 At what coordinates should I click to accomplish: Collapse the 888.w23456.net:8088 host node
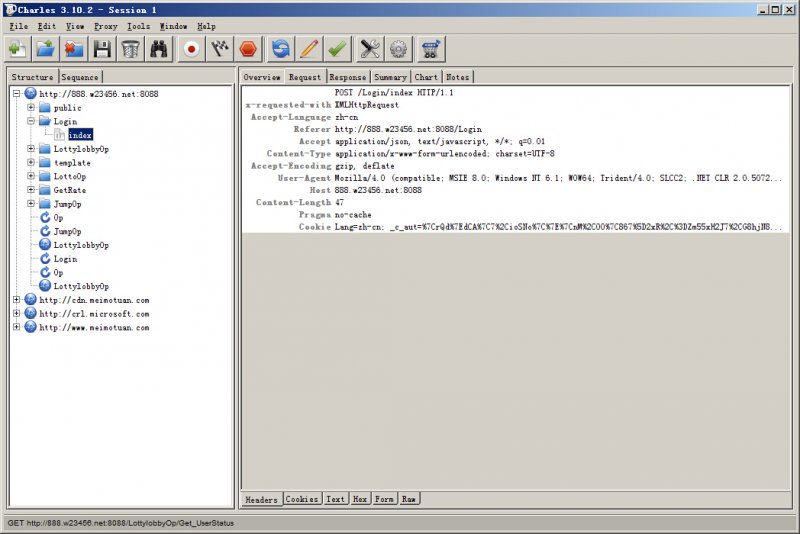coord(16,93)
